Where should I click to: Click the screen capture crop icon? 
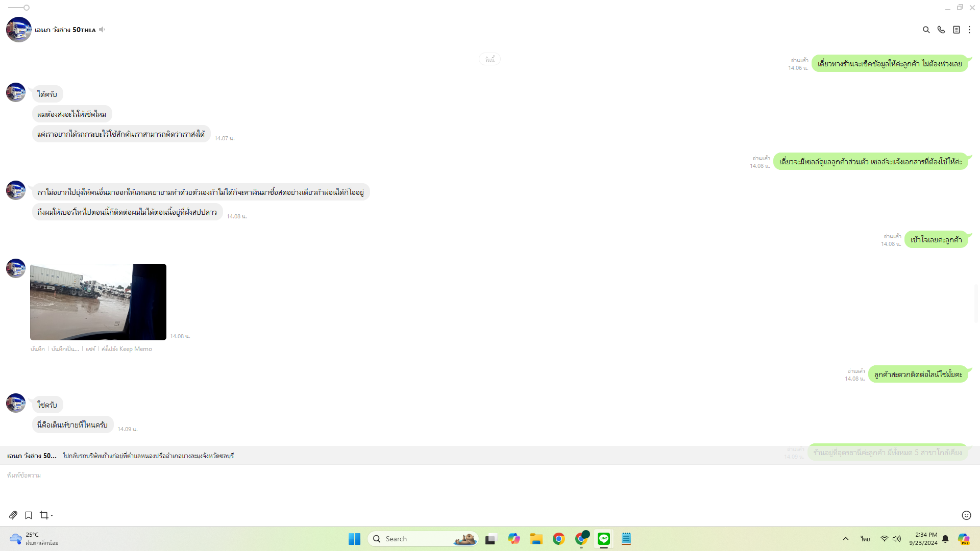click(x=44, y=515)
